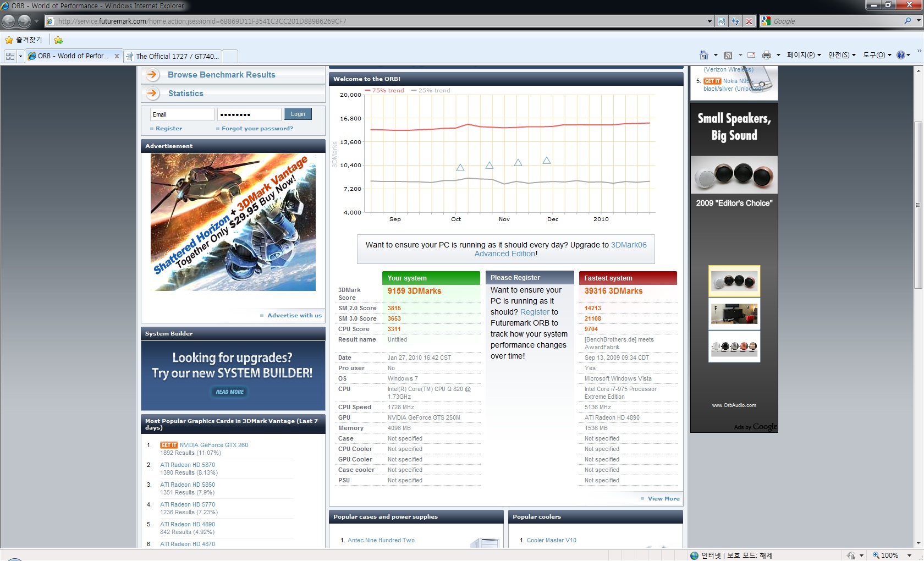924x561 pixels.
Task: Expand the command bar overflow chevron
Action: 919,51
